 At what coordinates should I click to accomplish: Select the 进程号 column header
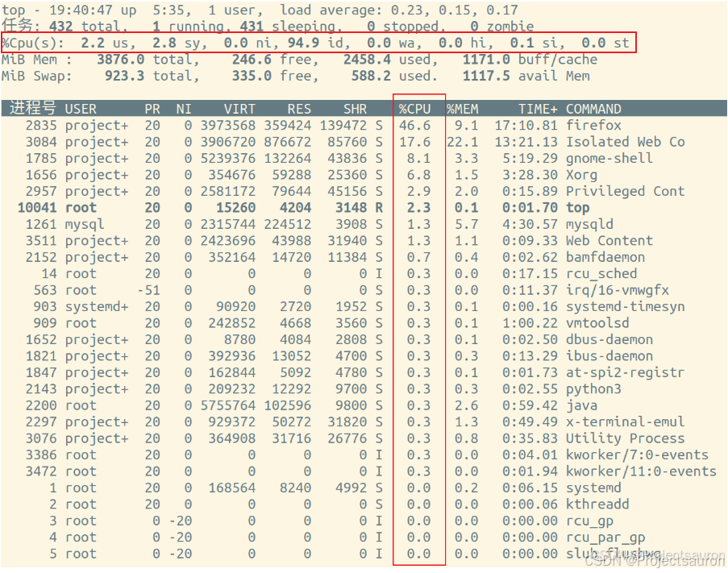33,108
